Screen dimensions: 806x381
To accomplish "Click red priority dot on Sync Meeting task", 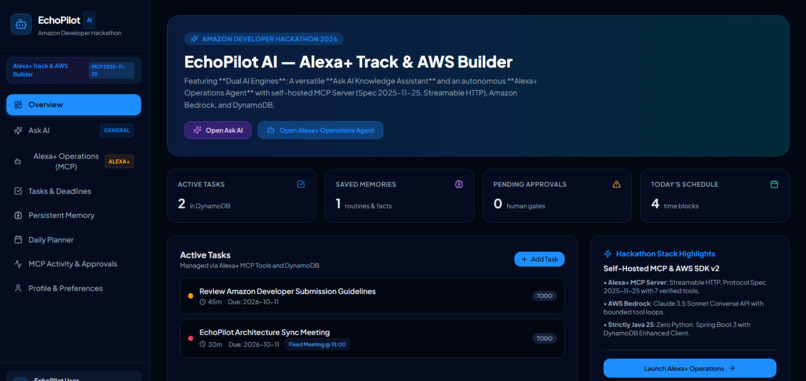I will [191, 338].
